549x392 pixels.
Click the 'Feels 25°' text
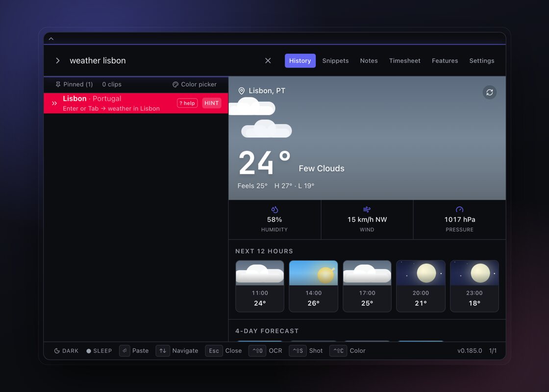coord(252,186)
